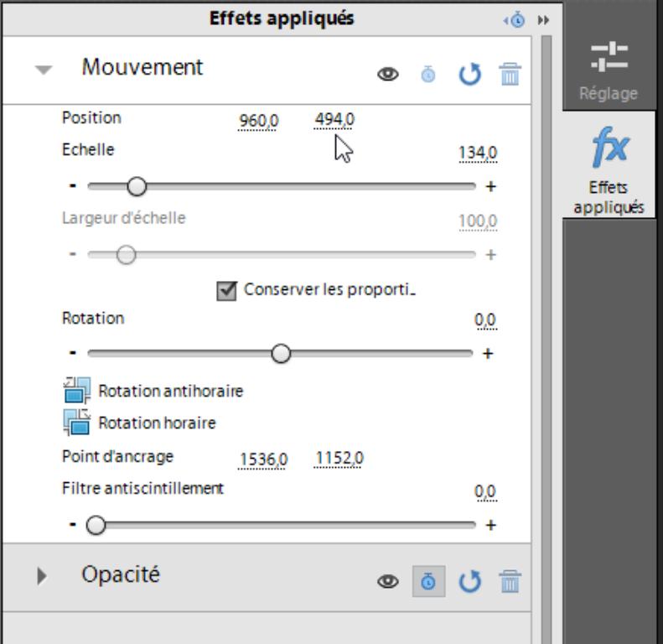This screenshot has height=644, width=663.
Task: Edit Filtre antiscintillement value 0,0
Action: (485, 492)
